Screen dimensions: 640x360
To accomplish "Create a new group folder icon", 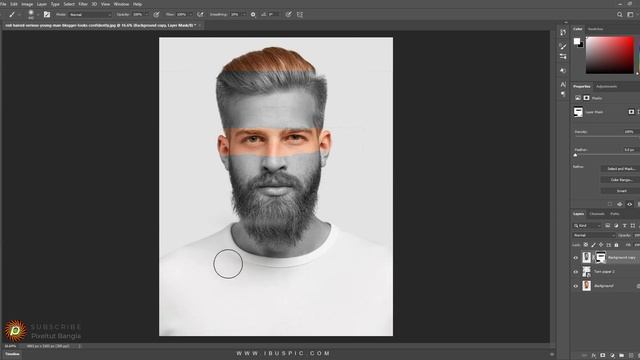I will [621, 356].
